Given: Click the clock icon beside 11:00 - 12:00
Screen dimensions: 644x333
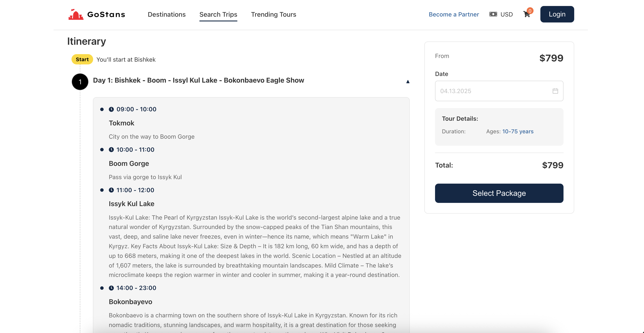Looking at the screenshot, I should coord(111,190).
